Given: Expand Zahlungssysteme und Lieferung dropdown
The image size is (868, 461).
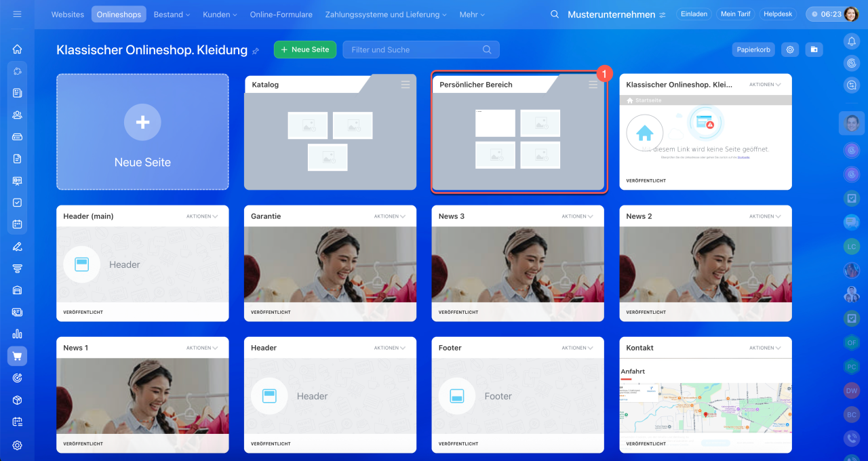Looking at the screenshot, I should 386,14.
